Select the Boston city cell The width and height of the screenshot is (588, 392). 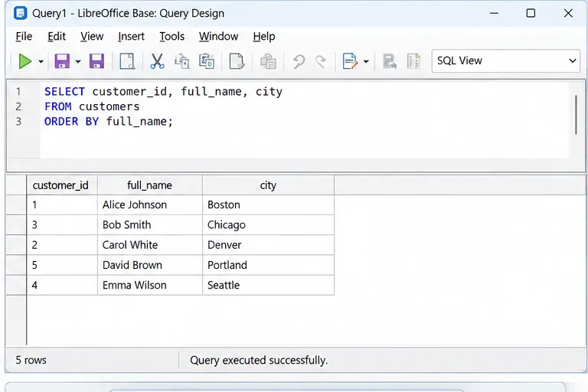coord(268,205)
